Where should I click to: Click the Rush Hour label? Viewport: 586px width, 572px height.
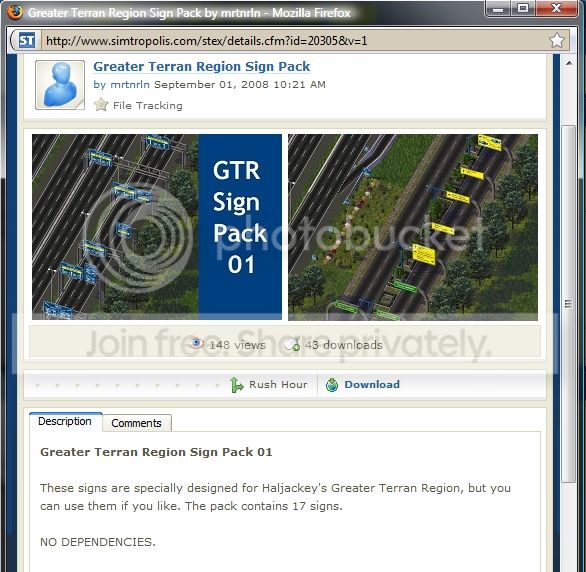[x=278, y=384]
